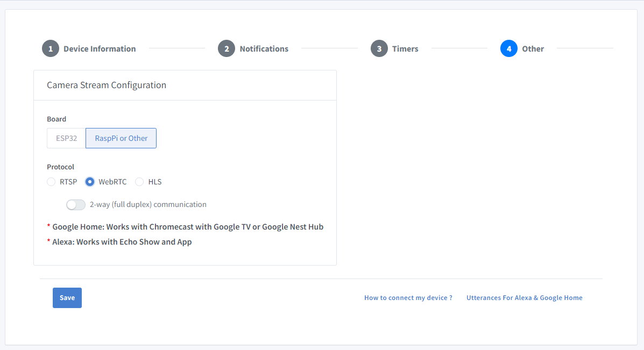Switch to the Timers step label
Image resolution: width=644 pixels, height=350 pixels.
pos(405,49)
